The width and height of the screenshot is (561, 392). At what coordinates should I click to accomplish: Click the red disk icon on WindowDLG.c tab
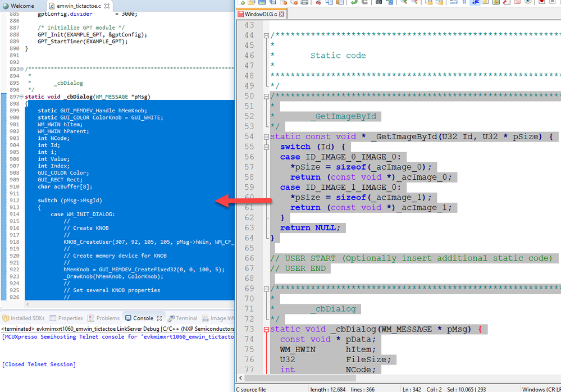240,14
